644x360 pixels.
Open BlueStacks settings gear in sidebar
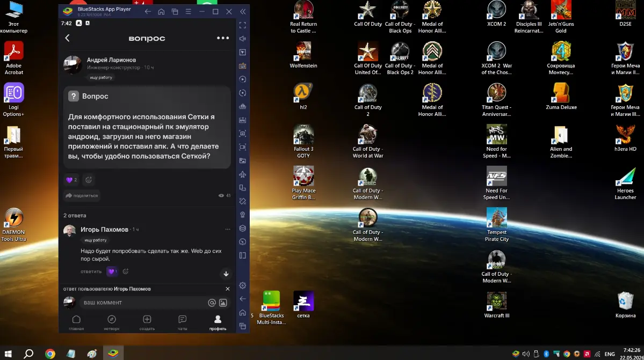pyautogui.click(x=243, y=285)
